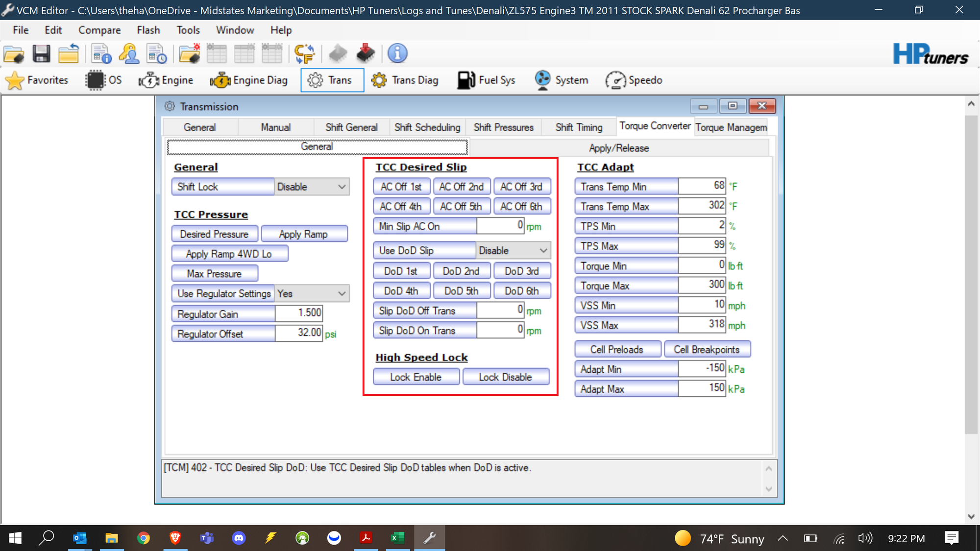Switch to the Shift Scheduling tab

click(427, 128)
